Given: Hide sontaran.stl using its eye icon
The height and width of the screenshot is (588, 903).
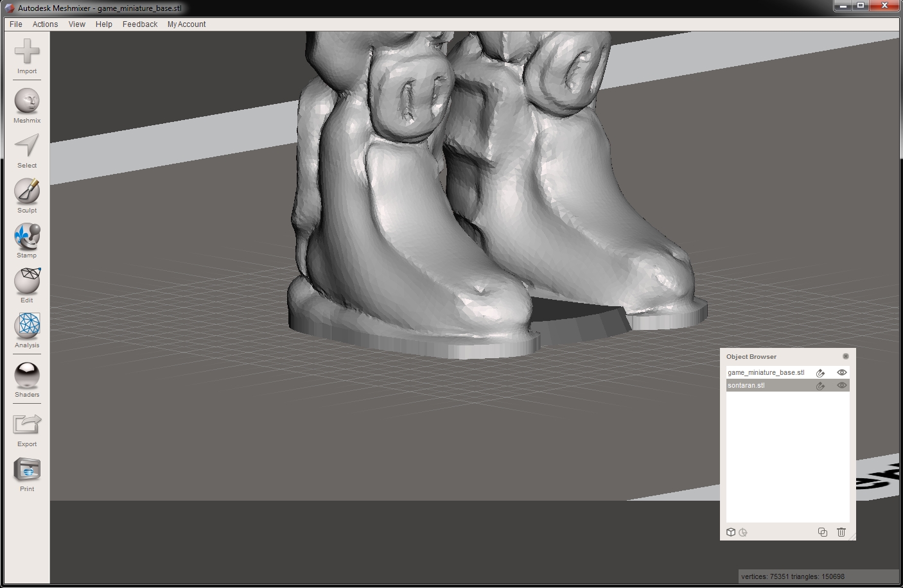Looking at the screenshot, I should pos(842,385).
